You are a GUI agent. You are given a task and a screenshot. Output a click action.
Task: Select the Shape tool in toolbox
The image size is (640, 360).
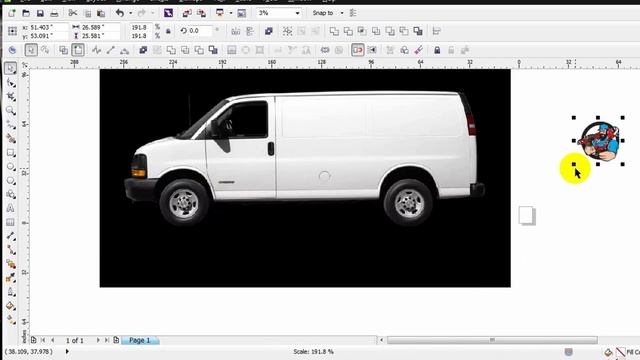pyautogui.click(x=11, y=83)
